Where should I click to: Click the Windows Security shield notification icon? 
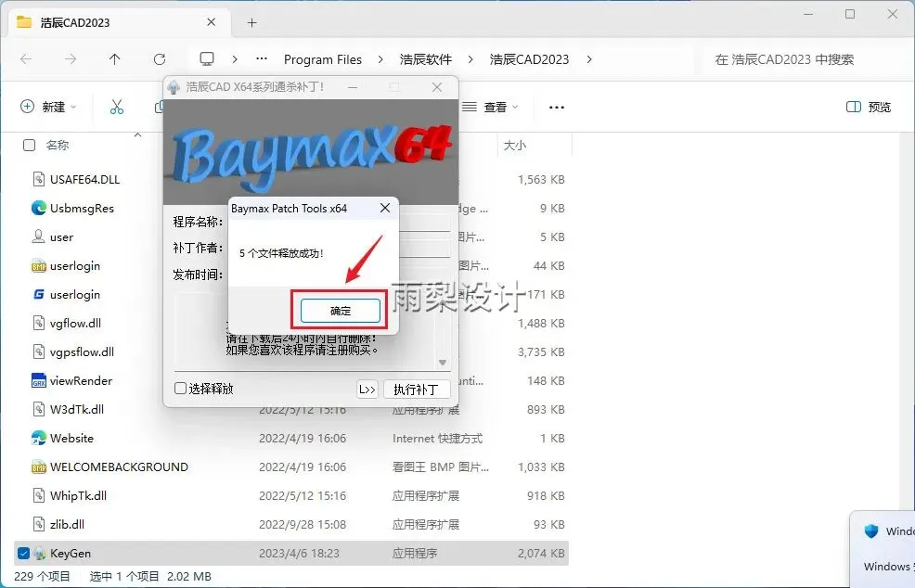click(x=871, y=530)
